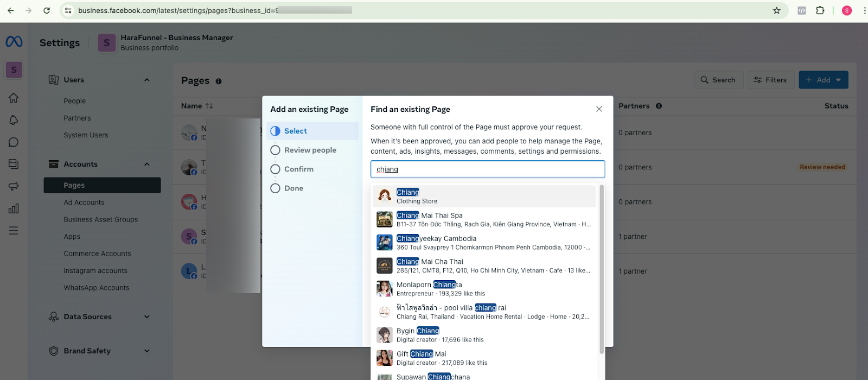Image resolution: width=868 pixels, height=380 pixels.
Task: Click the Partners column info icon
Action: point(659,106)
